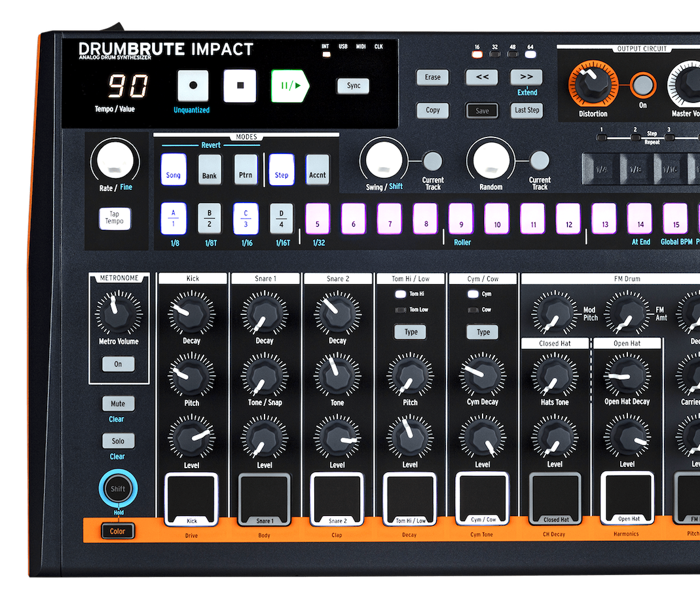The height and width of the screenshot is (607, 700).
Task: Click the Tom Hi / Low Pitch knob
Action: click(x=410, y=376)
